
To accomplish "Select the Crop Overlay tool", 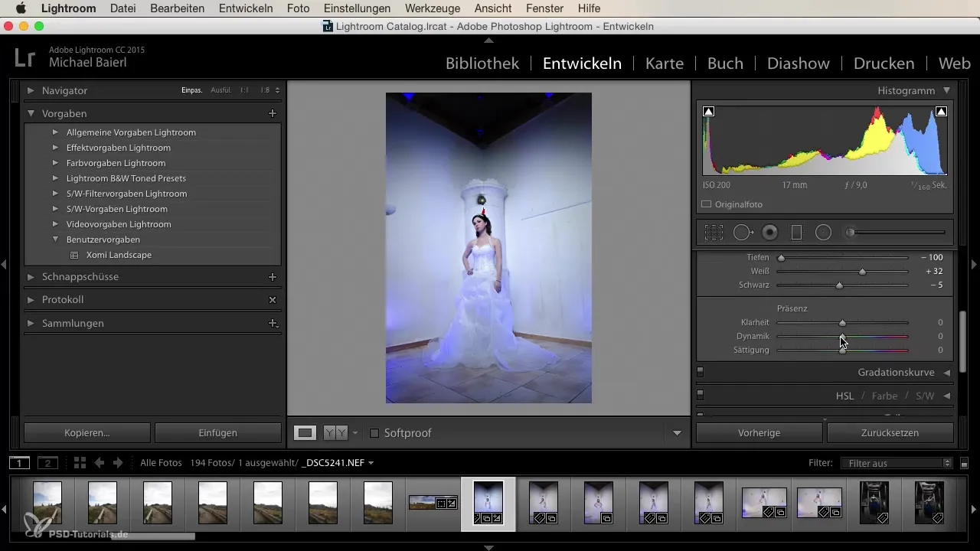I will [714, 233].
